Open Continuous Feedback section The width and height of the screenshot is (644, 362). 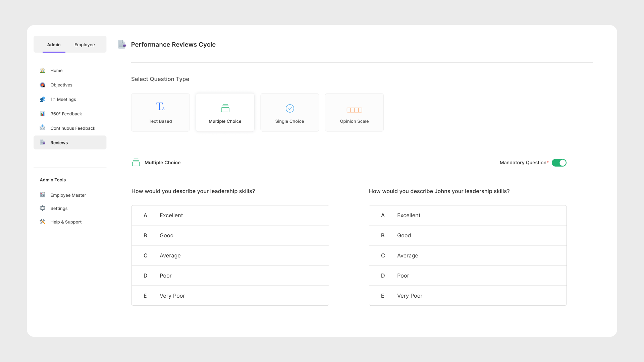pyautogui.click(x=70, y=128)
